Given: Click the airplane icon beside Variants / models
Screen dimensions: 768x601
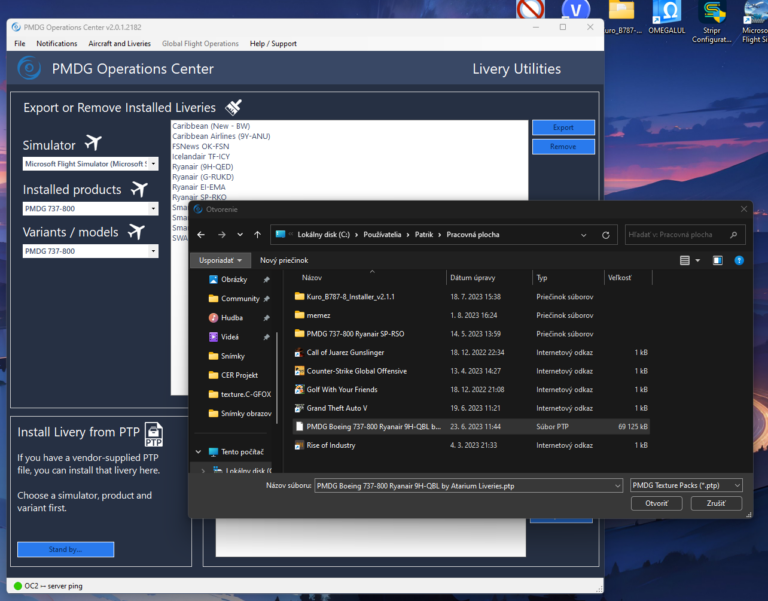Looking at the screenshot, I should (136, 231).
